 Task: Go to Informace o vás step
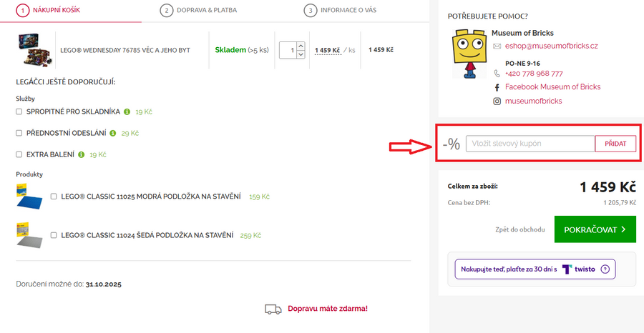pos(340,10)
